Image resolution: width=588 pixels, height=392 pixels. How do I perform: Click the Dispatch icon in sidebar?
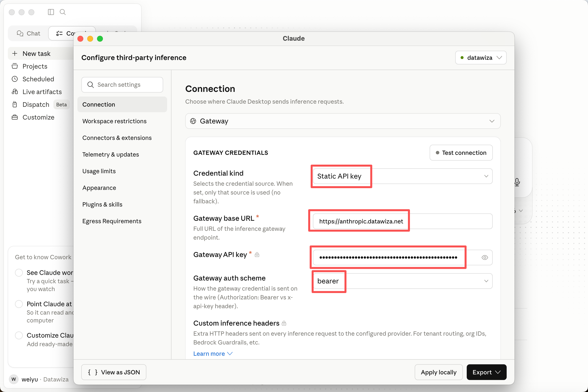tap(15, 105)
